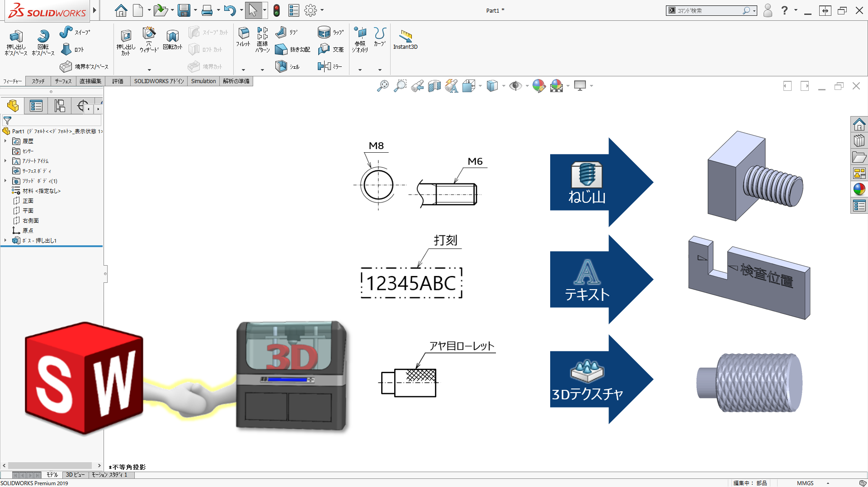
Task: Open Appearances tab in task pane
Action: coord(859,189)
